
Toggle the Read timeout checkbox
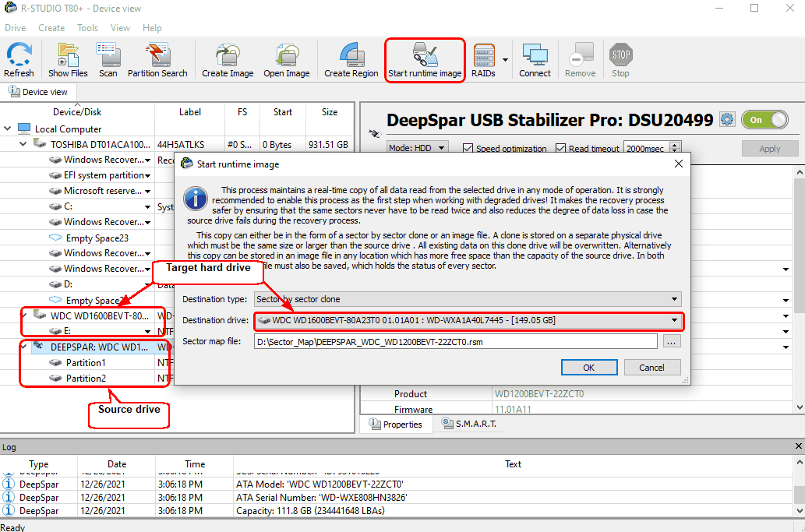(561, 149)
